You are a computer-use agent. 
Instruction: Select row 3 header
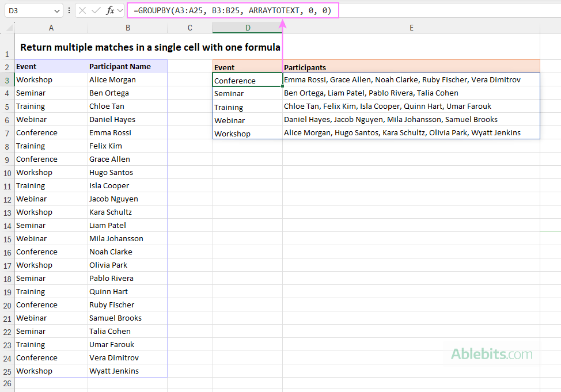click(x=7, y=79)
